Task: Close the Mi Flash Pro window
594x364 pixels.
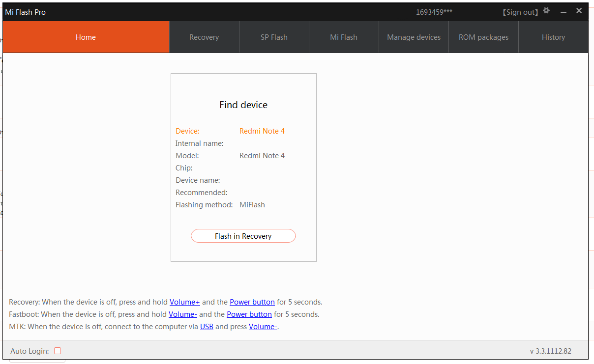Action: click(579, 11)
